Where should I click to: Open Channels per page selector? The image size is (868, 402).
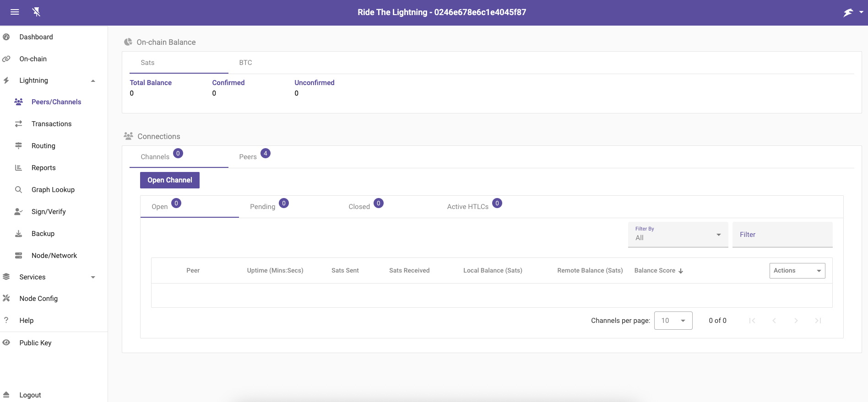[x=673, y=321]
